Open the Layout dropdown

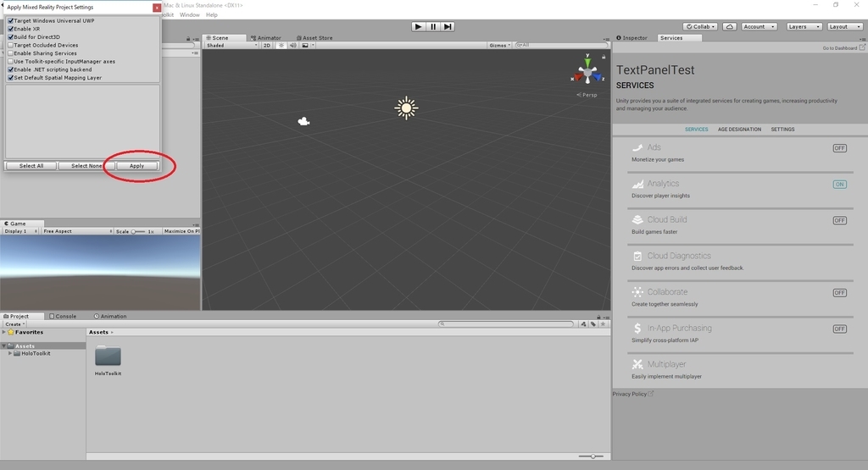pos(845,26)
